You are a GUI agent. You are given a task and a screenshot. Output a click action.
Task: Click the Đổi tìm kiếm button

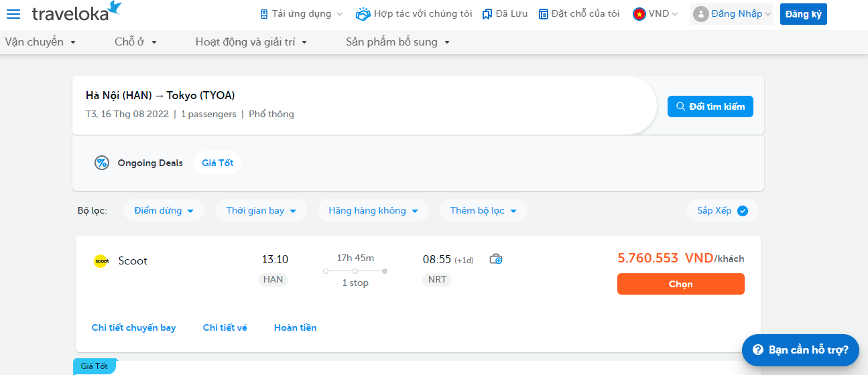[710, 106]
